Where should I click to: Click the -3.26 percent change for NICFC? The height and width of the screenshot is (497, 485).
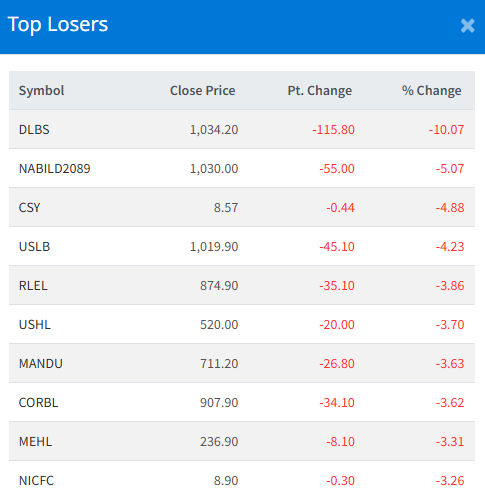tap(450, 481)
